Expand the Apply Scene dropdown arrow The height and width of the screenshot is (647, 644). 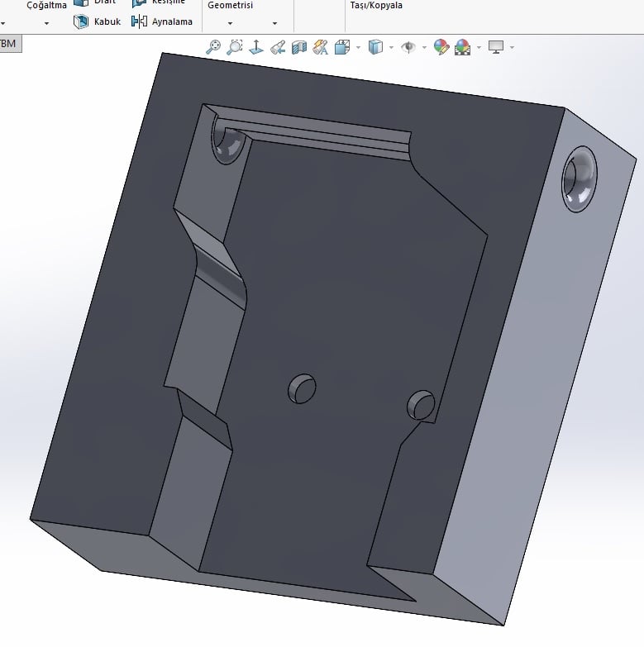(479, 47)
